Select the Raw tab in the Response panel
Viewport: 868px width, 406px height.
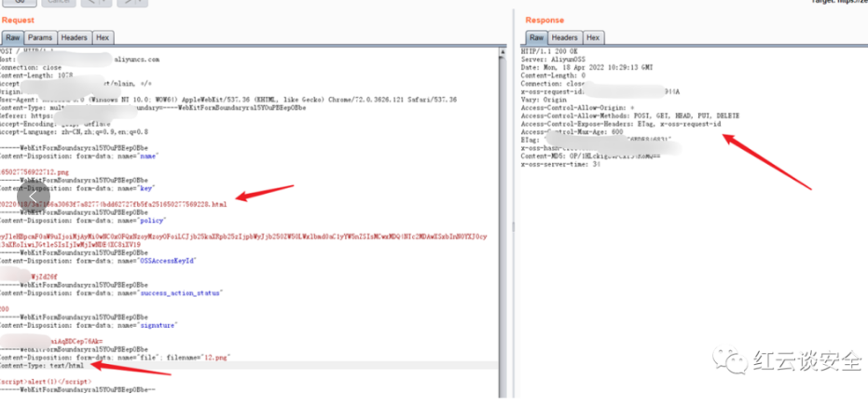536,37
